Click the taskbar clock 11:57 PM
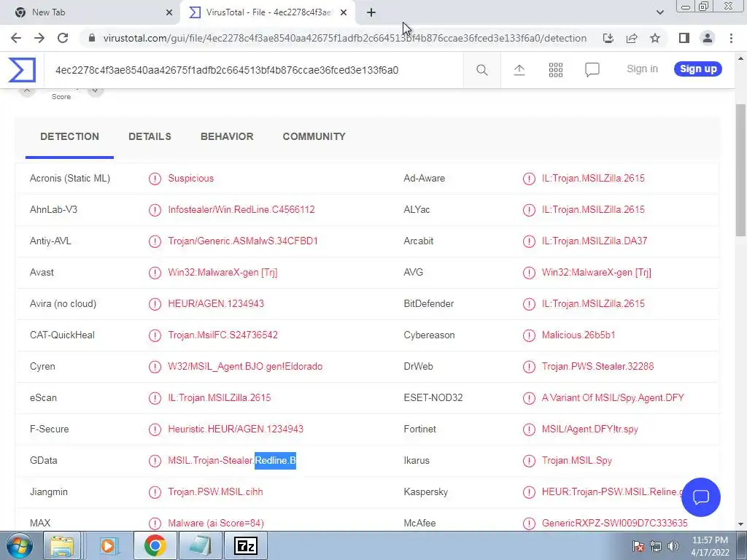Viewport: 747px width, 560px height. pos(710,540)
